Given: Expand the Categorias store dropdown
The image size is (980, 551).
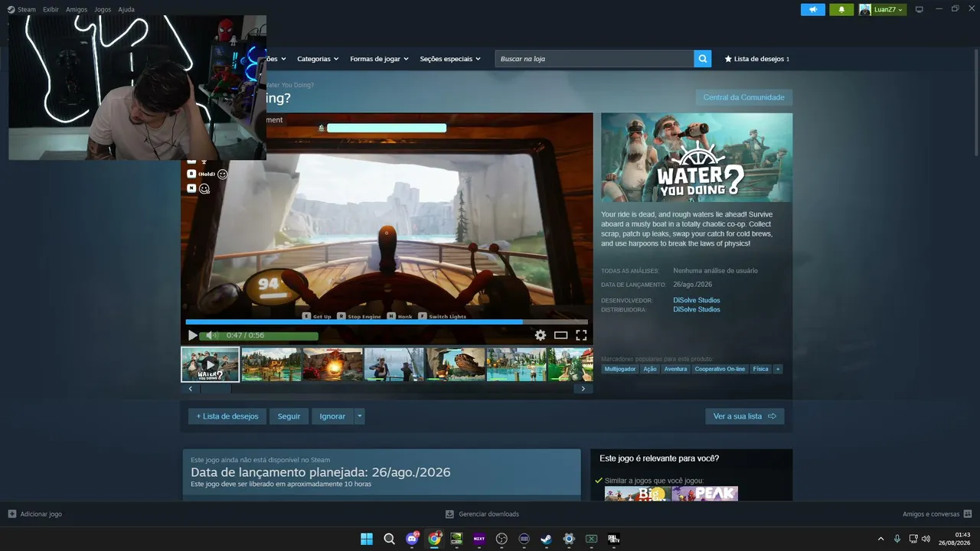Looking at the screenshot, I should coord(318,59).
